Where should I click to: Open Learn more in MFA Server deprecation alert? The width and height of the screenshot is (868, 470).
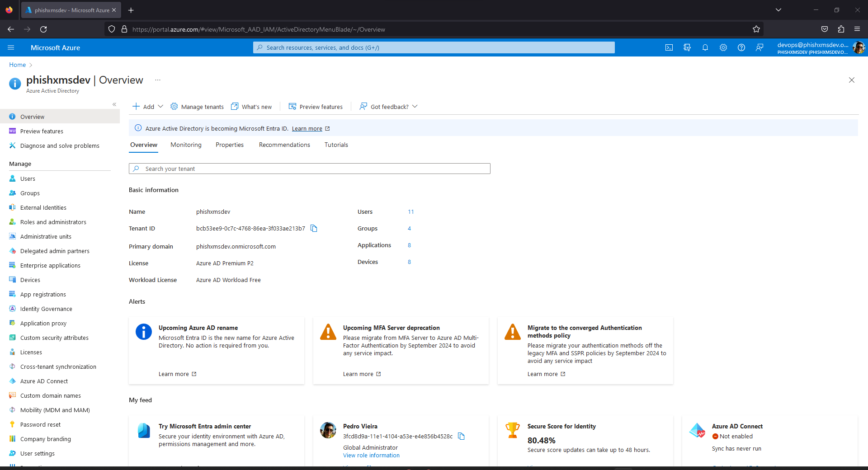tap(362, 374)
